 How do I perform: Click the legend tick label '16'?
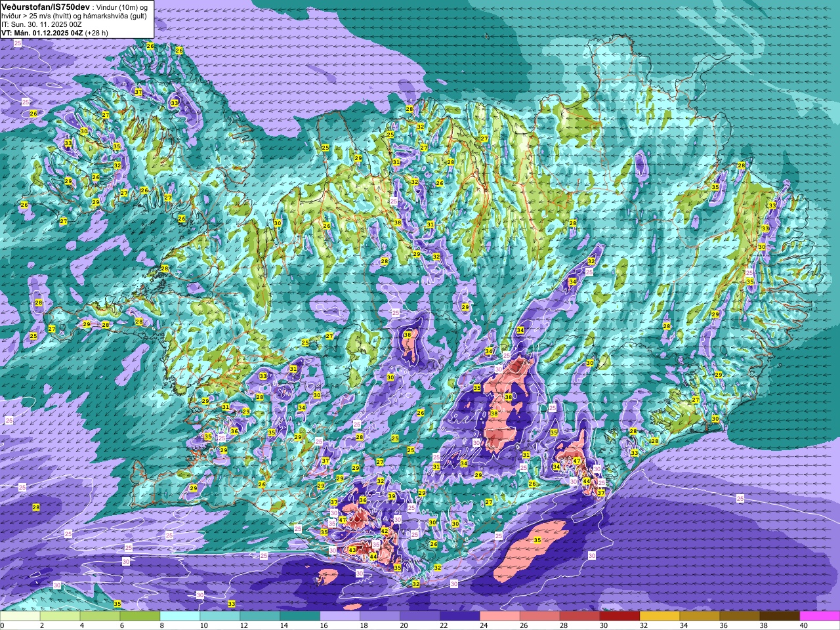pyautogui.click(x=323, y=625)
